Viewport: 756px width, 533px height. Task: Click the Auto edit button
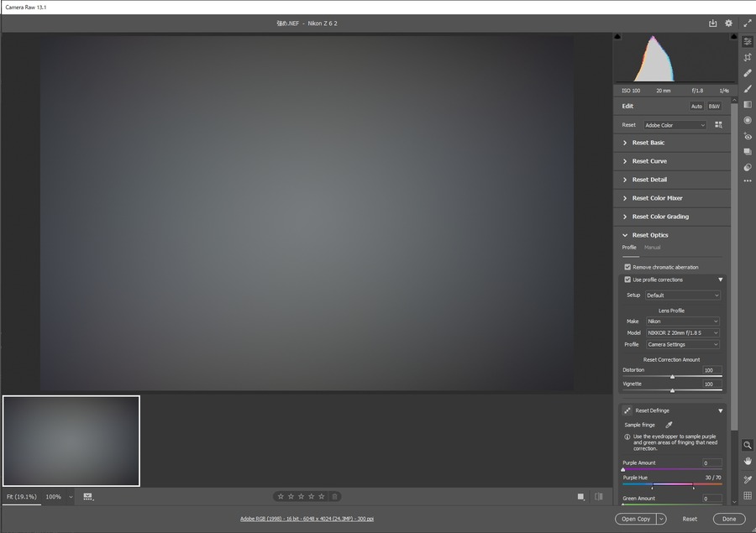pyautogui.click(x=696, y=107)
